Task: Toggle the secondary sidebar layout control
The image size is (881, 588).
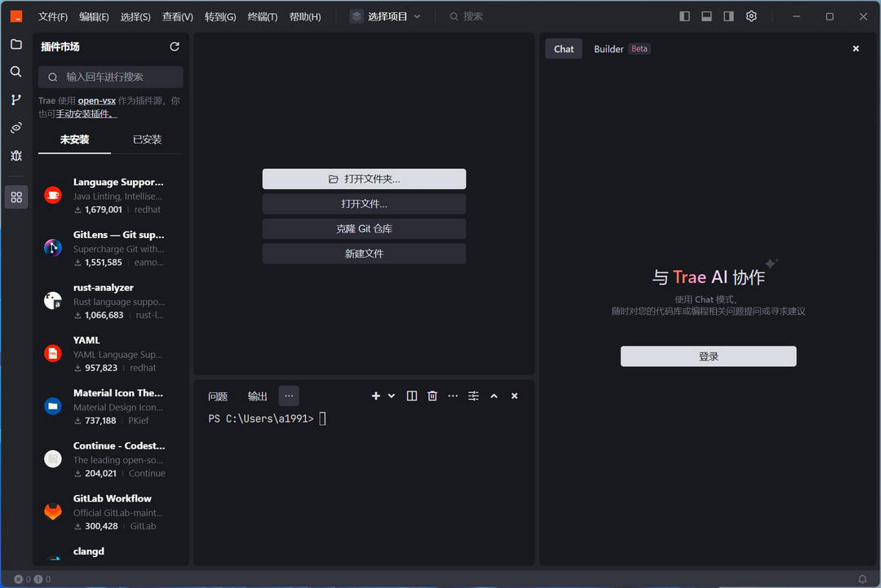Action: 728,15
